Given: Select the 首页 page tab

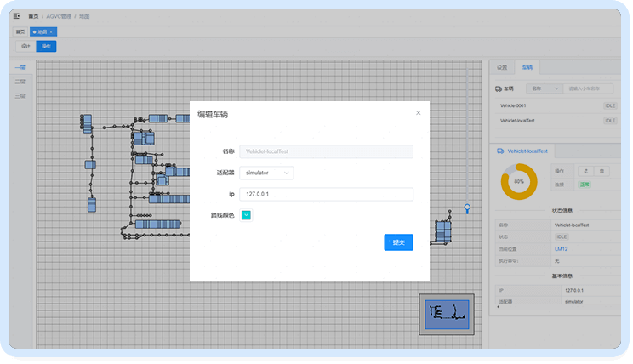Looking at the screenshot, I should point(20,31).
